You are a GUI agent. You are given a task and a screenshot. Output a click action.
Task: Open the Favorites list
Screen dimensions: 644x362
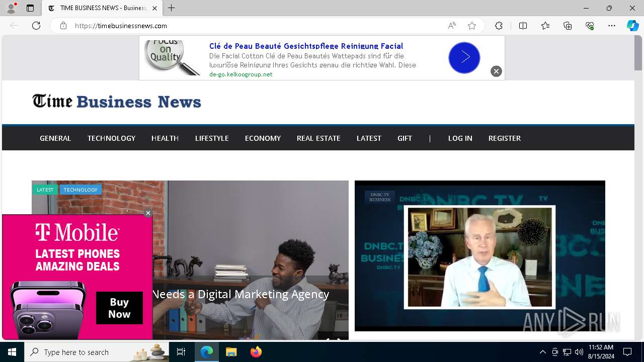(x=545, y=26)
